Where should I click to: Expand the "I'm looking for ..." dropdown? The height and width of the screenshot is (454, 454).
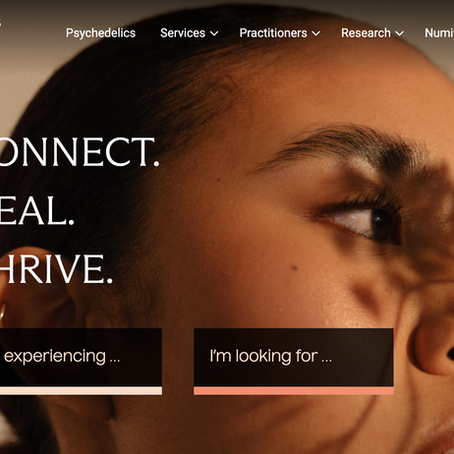[x=294, y=357]
